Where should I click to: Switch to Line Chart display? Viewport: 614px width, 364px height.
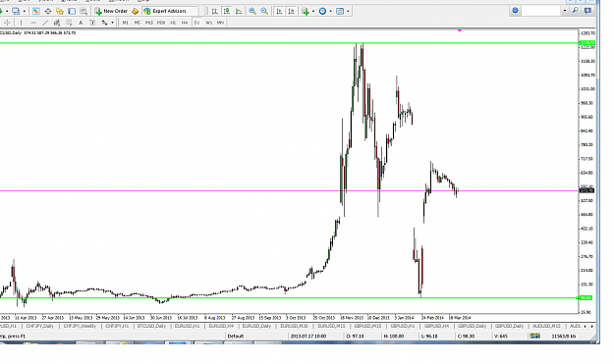coord(239,11)
